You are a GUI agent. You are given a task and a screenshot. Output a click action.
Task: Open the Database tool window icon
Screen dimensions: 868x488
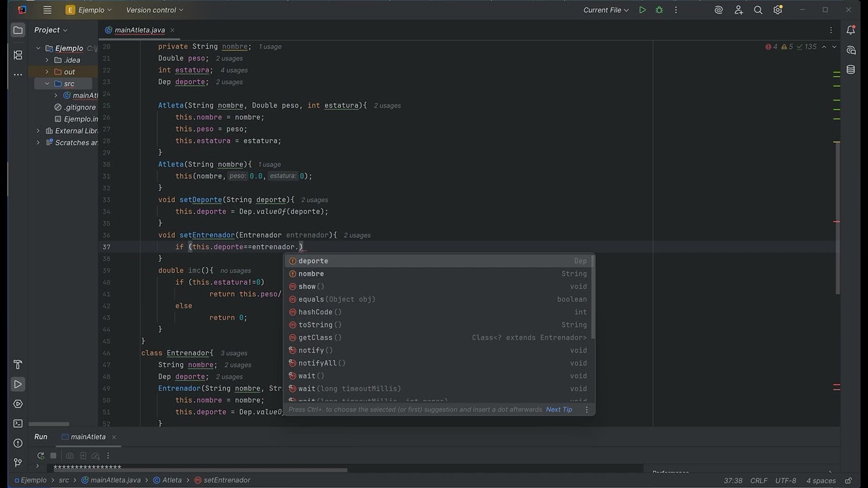coord(851,70)
